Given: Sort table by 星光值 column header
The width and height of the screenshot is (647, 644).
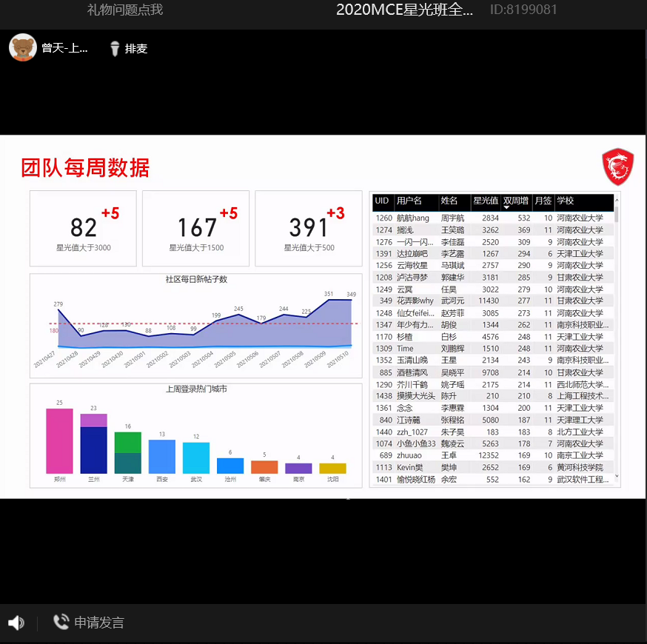Looking at the screenshot, I should pos(485,201).
